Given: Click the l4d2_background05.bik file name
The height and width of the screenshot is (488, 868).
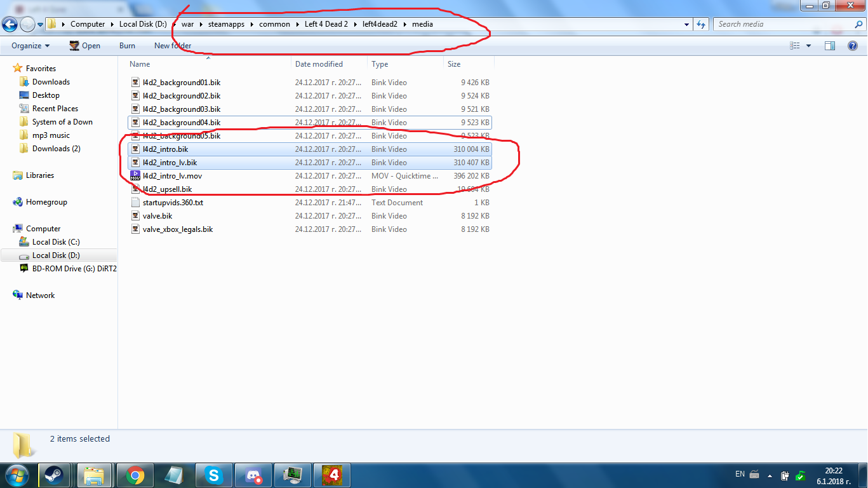Looking at the screenshot, I should [x=182, y=136].
